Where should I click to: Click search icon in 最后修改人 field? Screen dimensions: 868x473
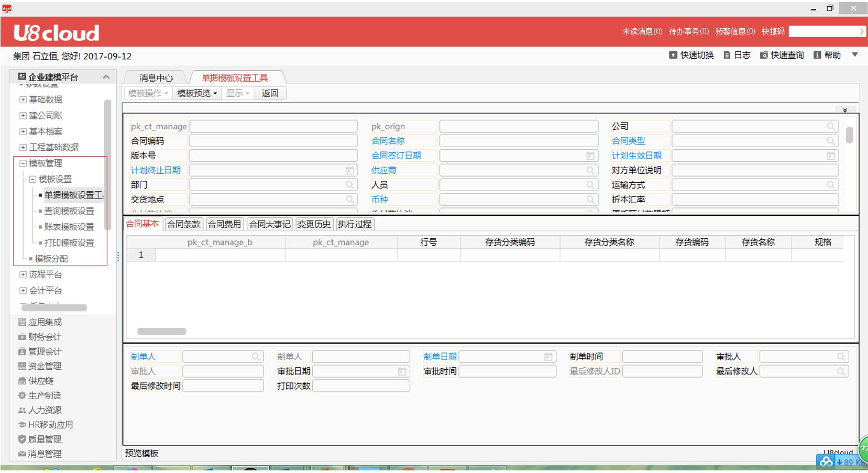pos(841,371)
